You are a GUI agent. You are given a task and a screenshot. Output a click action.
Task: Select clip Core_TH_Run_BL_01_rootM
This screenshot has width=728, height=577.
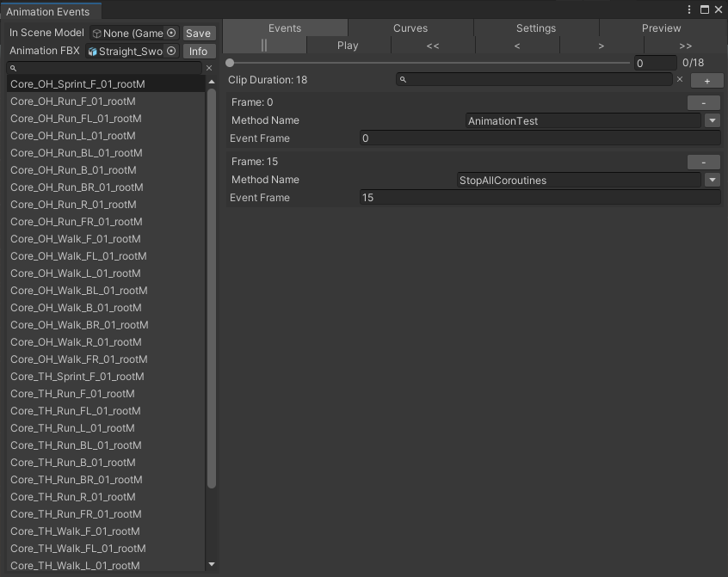pos(106,445)
